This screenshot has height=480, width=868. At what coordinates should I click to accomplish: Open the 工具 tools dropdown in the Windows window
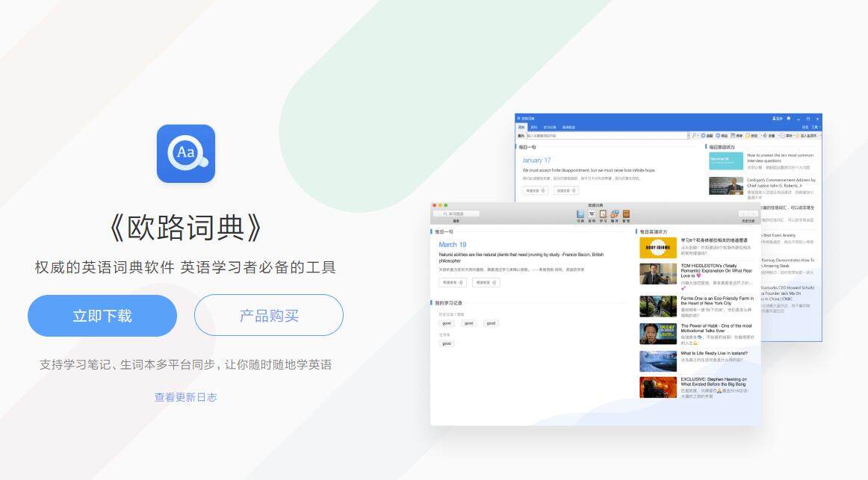[x=816, y=127]
